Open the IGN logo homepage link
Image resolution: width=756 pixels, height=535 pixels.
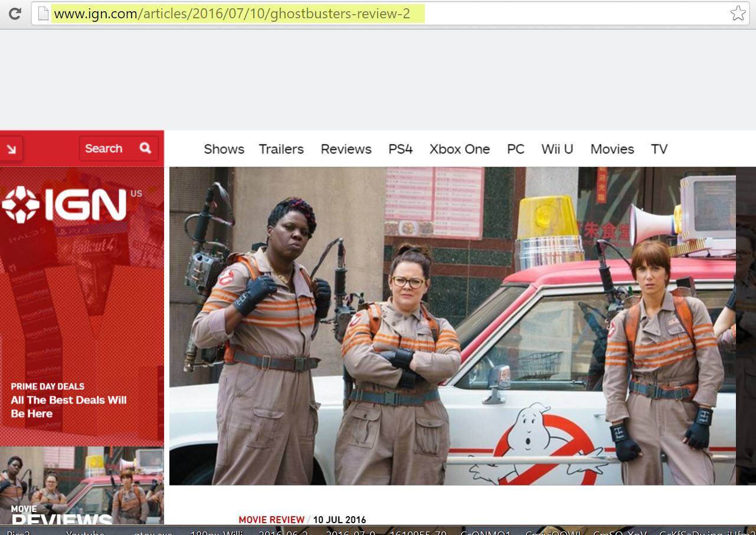coord(64,205)
